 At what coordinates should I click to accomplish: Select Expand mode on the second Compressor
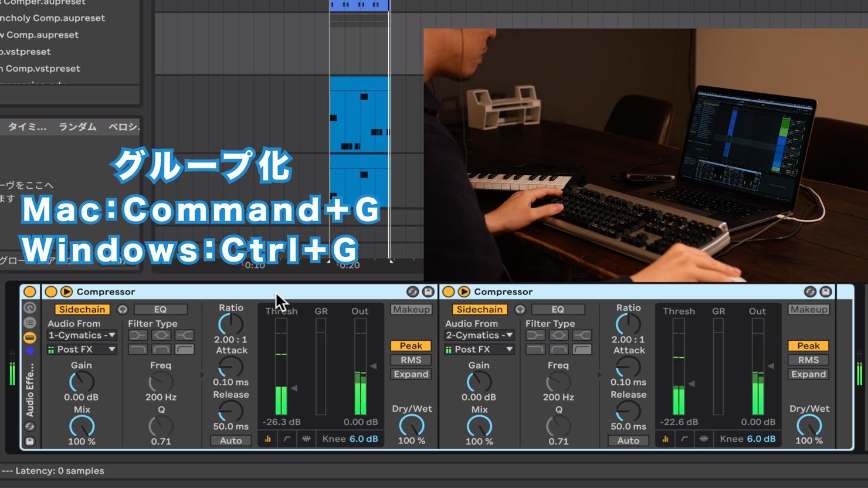coord(809,374)
